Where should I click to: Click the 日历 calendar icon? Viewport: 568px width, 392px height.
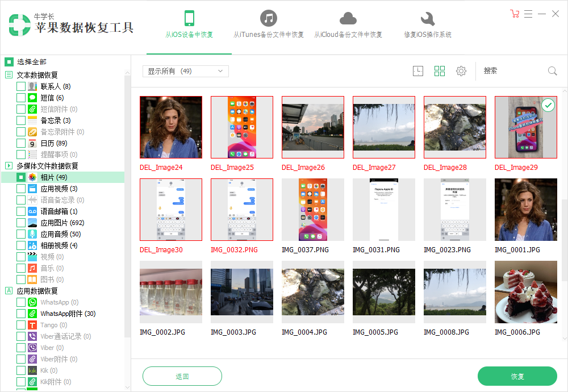click(32, 143)
